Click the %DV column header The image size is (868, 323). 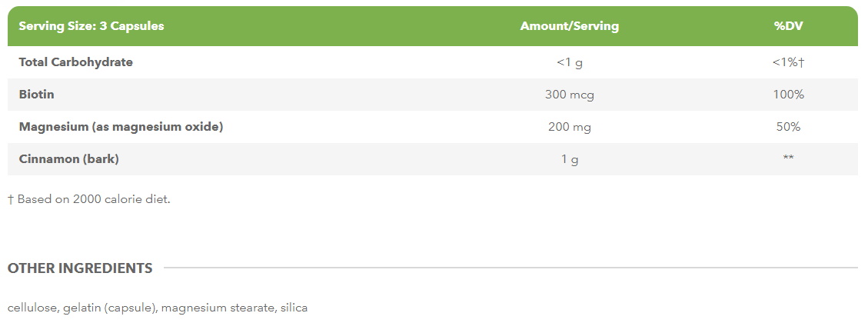[788, 26]
